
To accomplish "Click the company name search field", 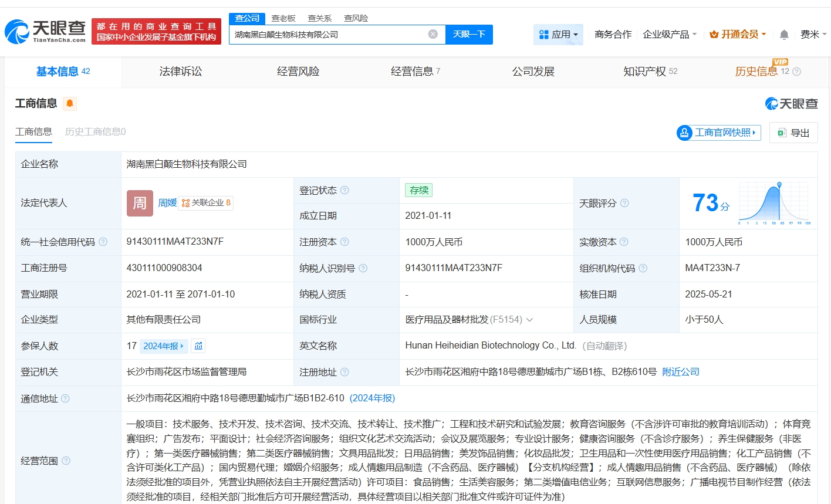I will point(329,35).
